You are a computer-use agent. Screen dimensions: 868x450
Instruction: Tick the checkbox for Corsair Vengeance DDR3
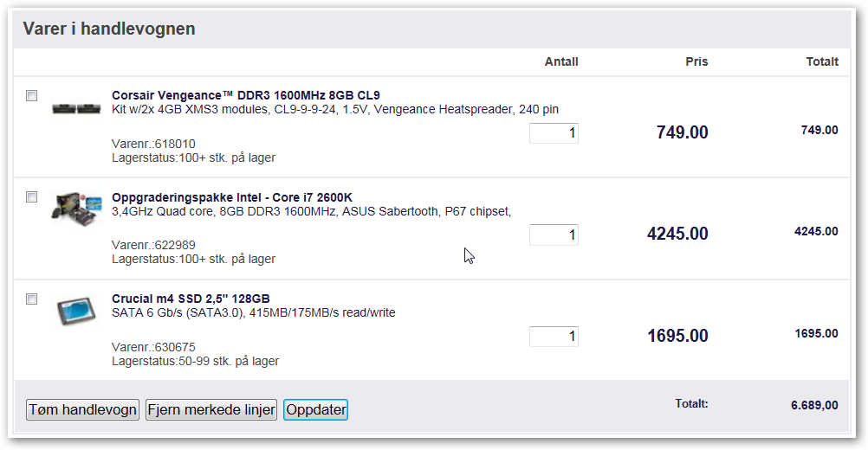(31, 96)
